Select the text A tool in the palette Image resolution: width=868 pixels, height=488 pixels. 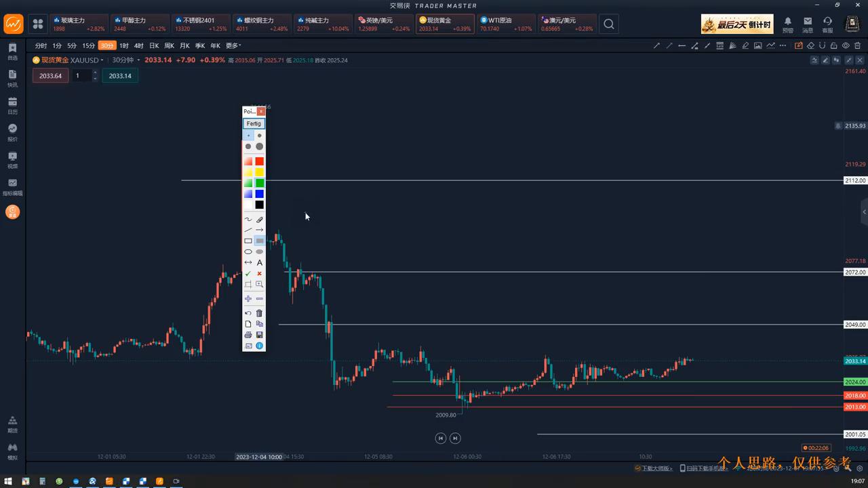click(x=259, y=262)
